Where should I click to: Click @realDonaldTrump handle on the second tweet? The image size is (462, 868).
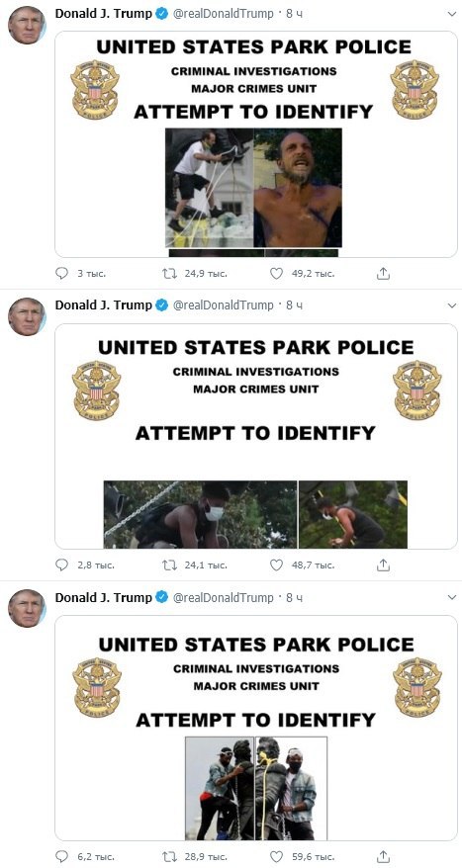[224, 305]
